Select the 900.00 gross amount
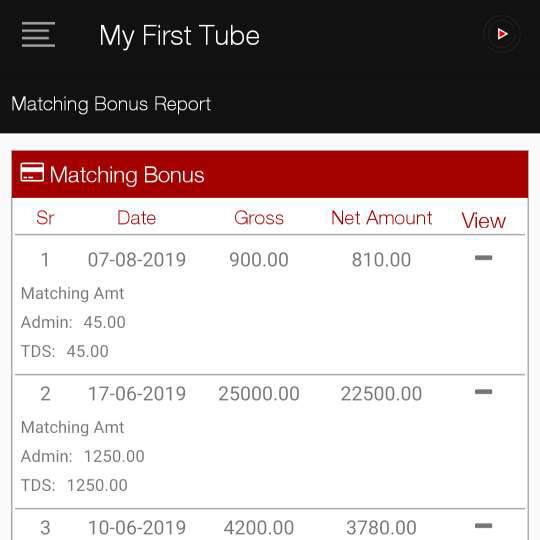This screenshot has width=540, height=540. [259, 259]
